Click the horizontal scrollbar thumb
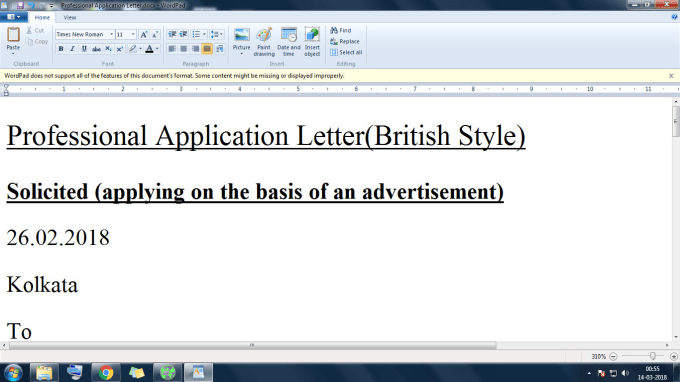Screen dimensions: 680x382 click(x=252, y=345)
